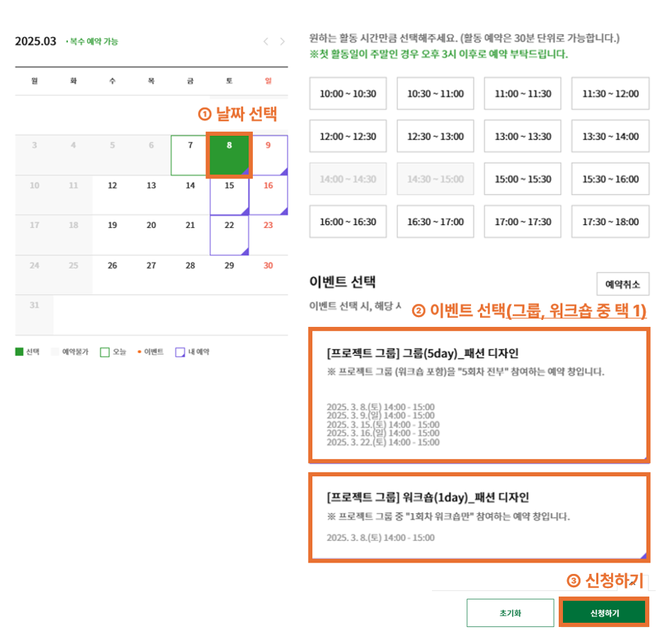Click the 초기화 reset button
The image size is (672, 639).
[511, 613]
